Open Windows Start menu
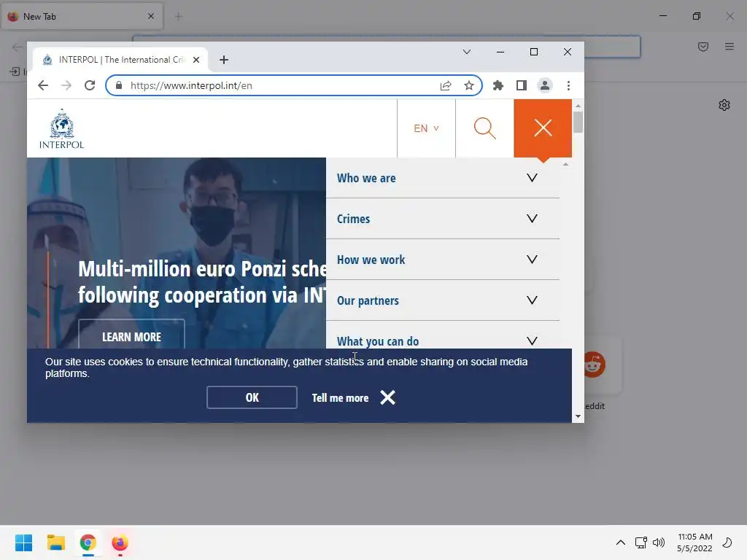 click(23, 542)
